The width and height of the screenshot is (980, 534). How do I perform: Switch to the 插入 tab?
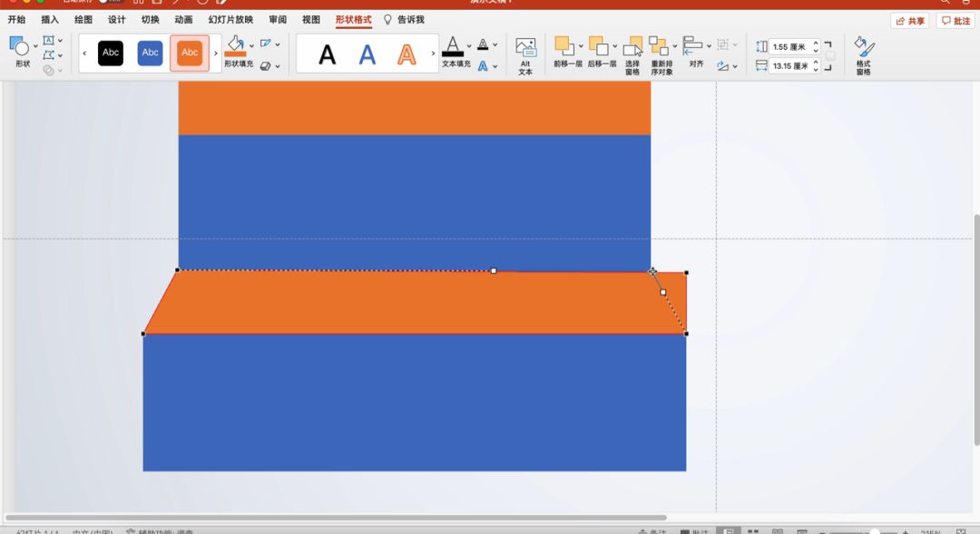(50, 19)
